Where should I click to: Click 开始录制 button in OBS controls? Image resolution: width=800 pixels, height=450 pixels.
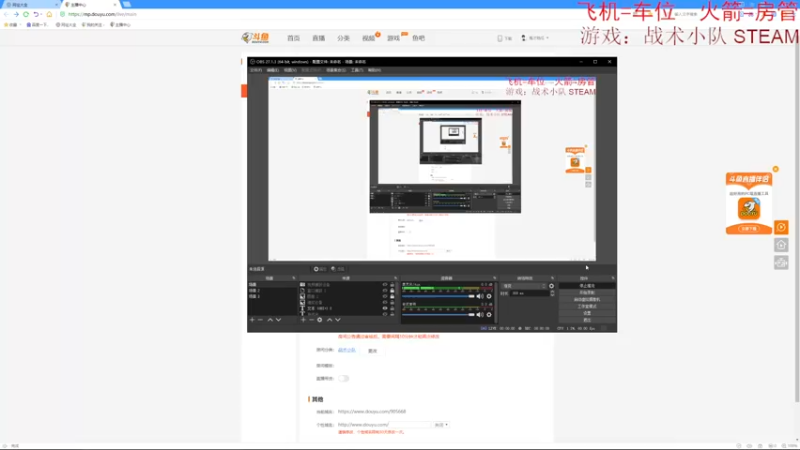pyautogui.click(x=587, y=293)
